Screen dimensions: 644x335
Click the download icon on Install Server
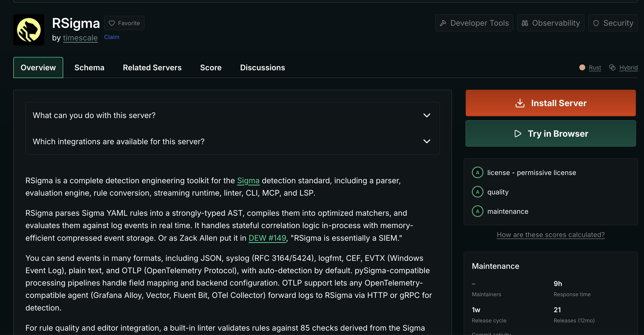pyautogui.click(x=520, y=103)
